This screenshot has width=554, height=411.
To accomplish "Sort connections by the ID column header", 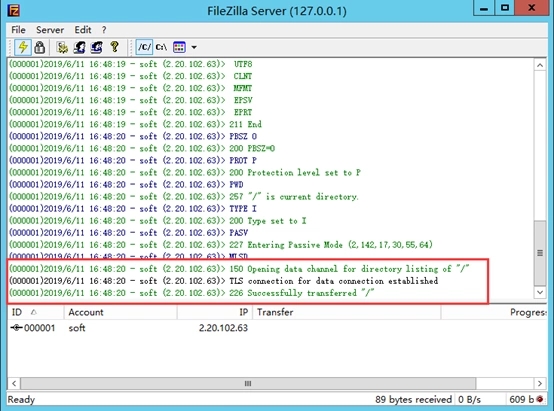I will (x=36, y=312).
